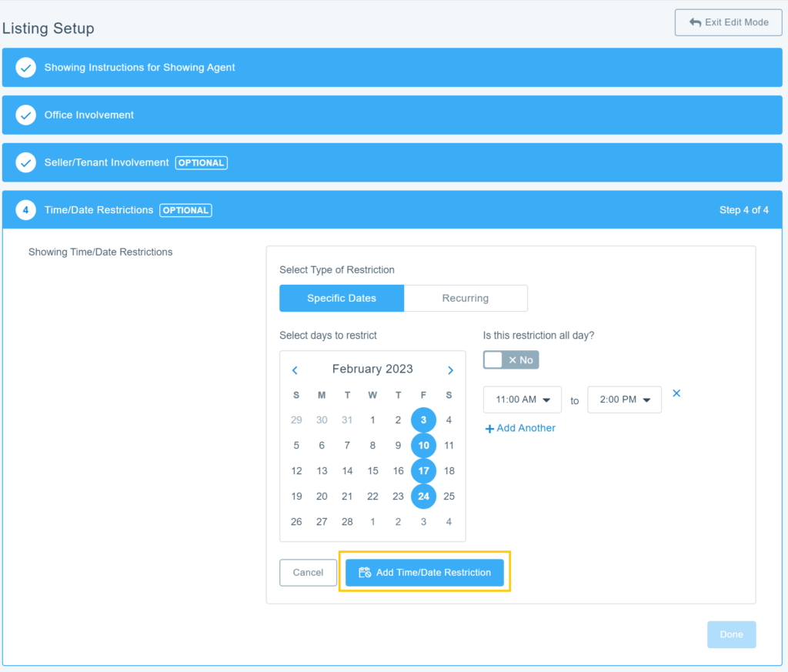Select February 14 on the calendar
The height and width of the screenshot is (672, 788).
(347, 471)
